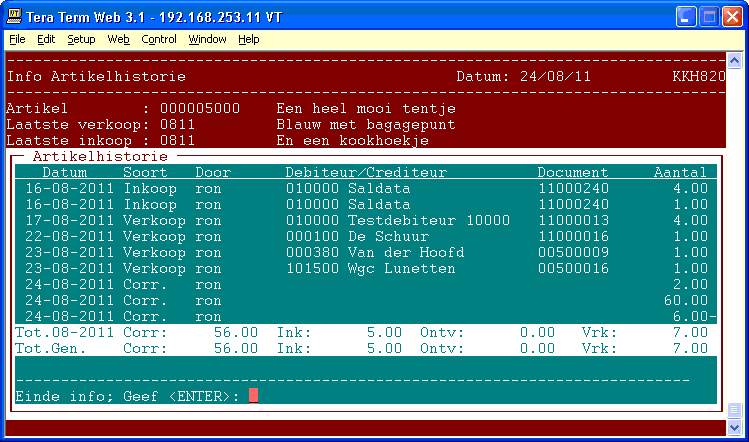Click the cursor after the Geef <ENTER> prompt
749x442 pixels.
(x=253, y=396)
